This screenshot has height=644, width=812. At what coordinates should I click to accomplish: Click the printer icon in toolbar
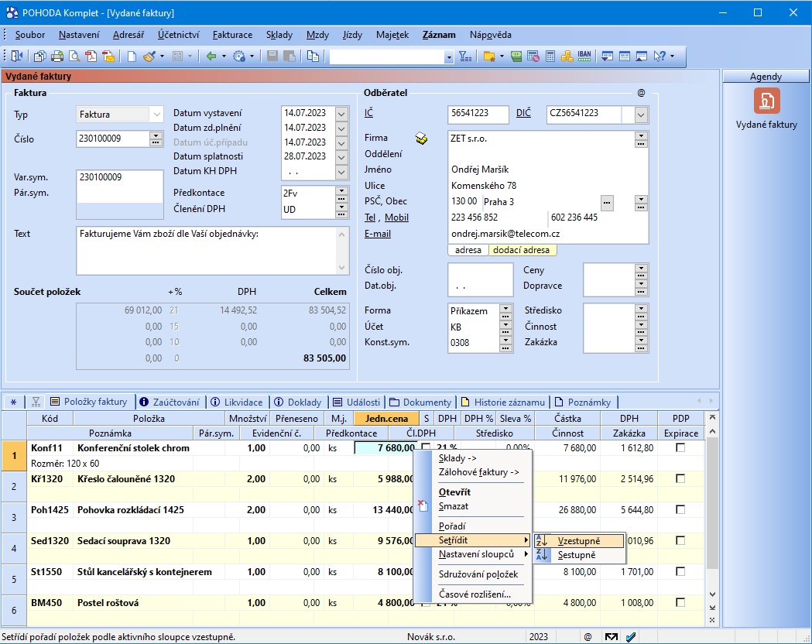(x=57, y=56)
